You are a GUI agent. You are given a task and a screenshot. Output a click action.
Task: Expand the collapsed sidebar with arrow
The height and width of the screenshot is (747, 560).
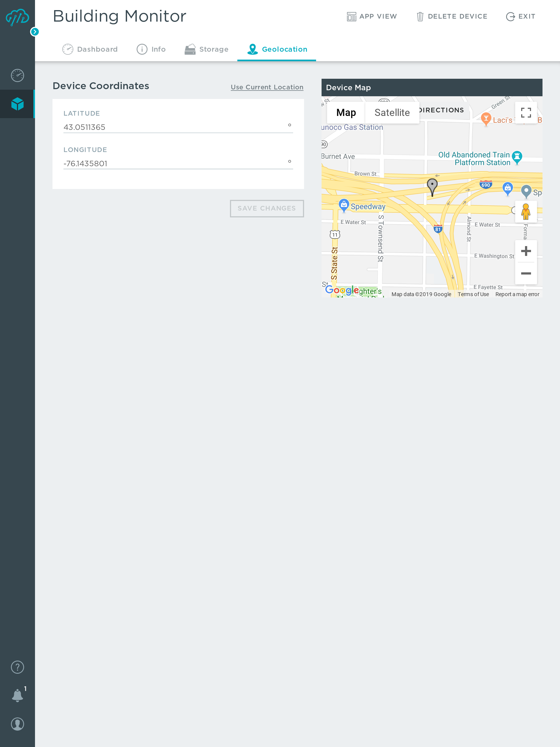click(x=34, y=32)
